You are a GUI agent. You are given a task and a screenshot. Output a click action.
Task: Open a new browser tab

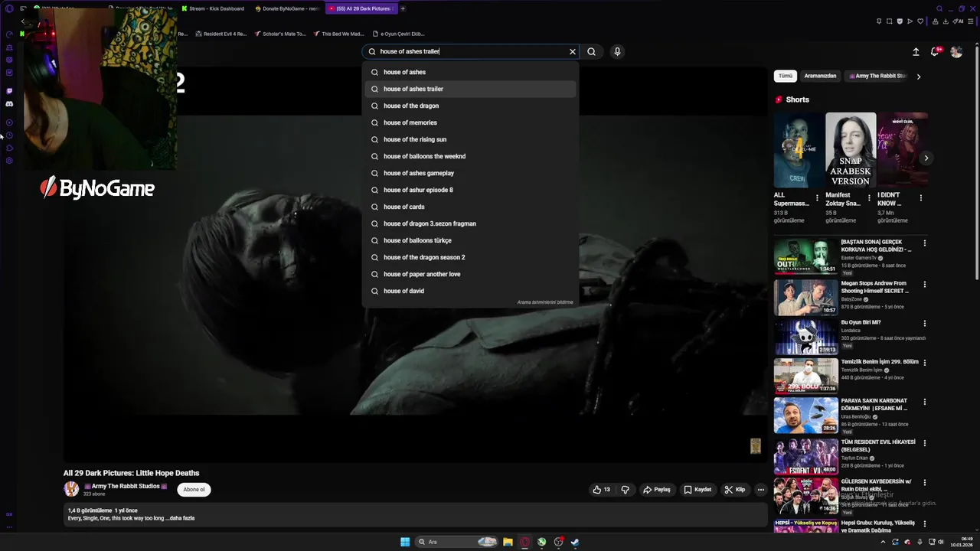[x=403, y=8]
